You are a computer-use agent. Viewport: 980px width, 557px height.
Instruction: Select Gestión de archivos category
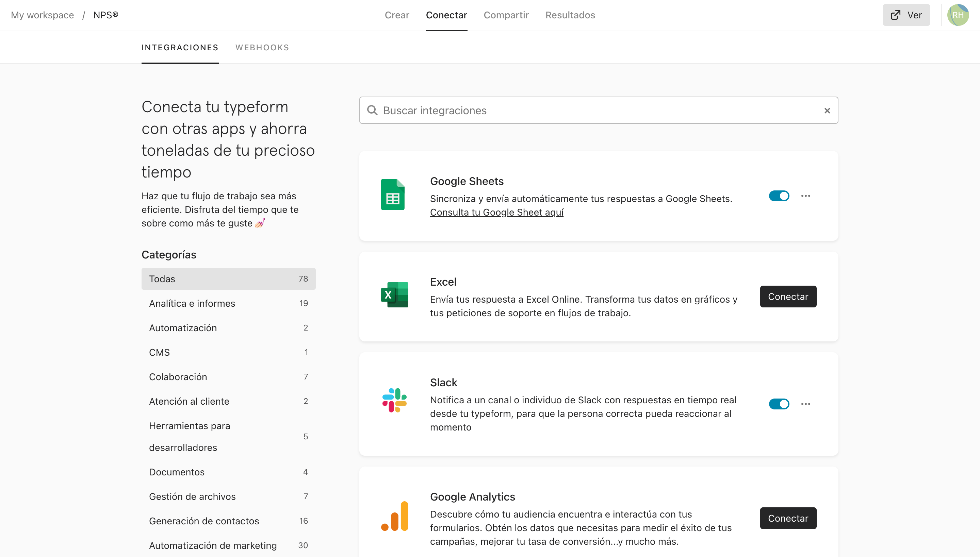(x=229, y=496)
